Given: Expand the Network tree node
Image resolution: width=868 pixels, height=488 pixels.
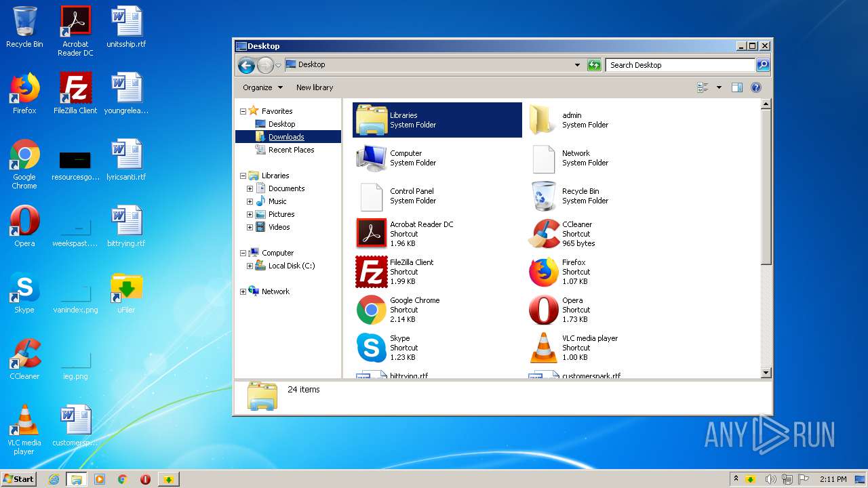Looking at the screenshot, I should [243, 291].
